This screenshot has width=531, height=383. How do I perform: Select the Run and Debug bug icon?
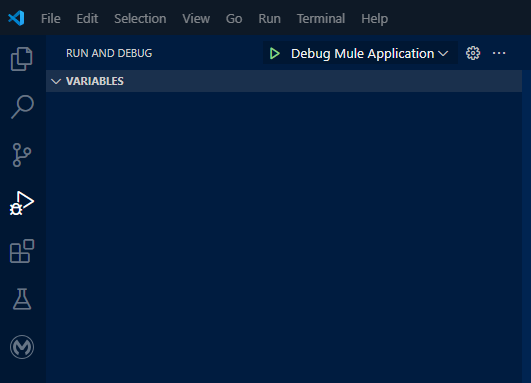pyautogui.click(x=22, y=203)
